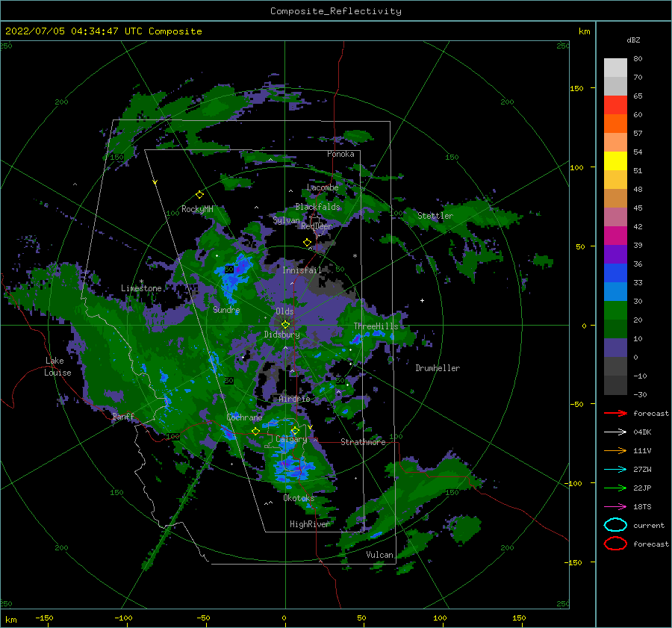Image resolution: width=672 pixels, height=628 pixels.
Task: Click the Olds town label
Action: (x=284, y=311)
